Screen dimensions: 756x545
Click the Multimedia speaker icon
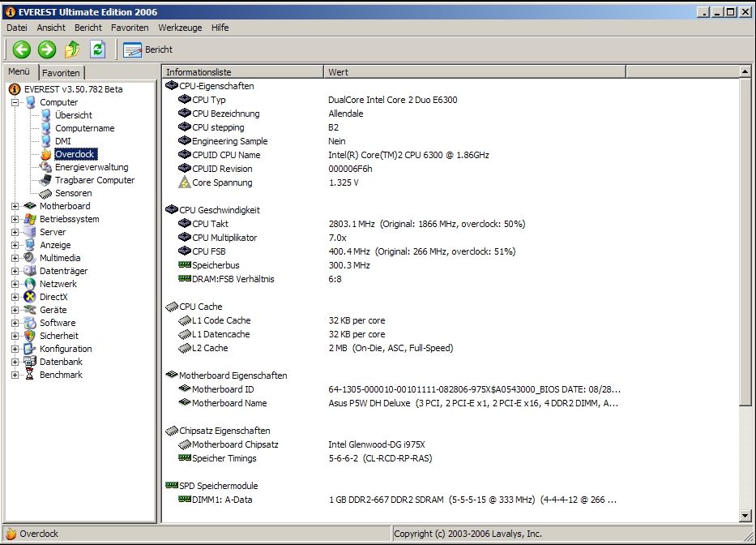(x=30, y=258)
